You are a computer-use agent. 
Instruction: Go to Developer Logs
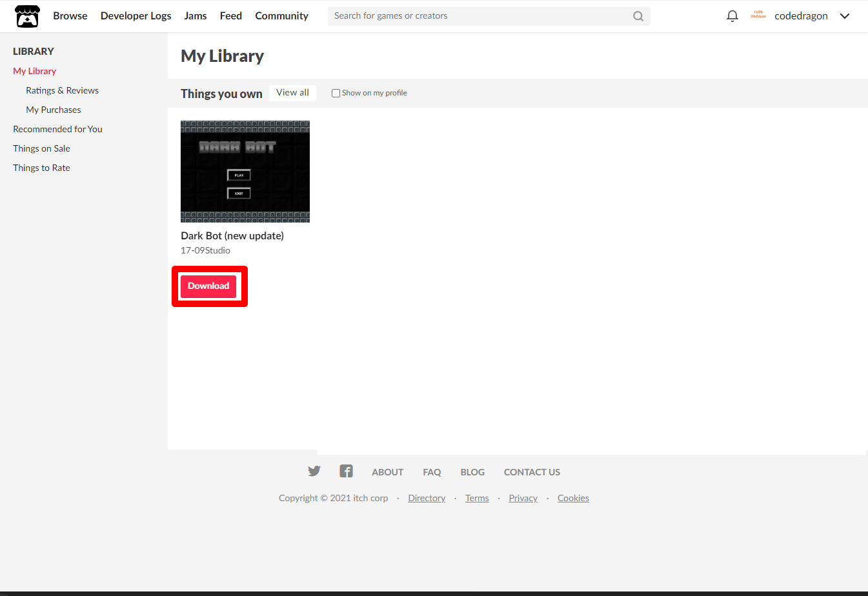coord(136,15)
